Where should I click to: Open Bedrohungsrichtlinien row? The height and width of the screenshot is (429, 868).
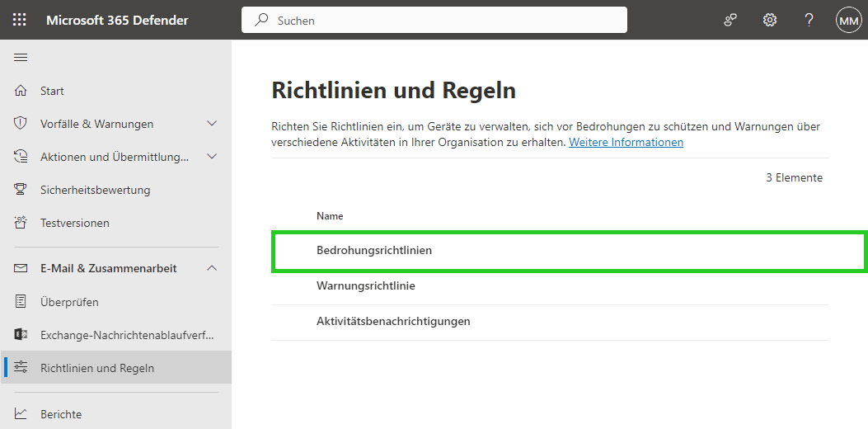[568, 251]
